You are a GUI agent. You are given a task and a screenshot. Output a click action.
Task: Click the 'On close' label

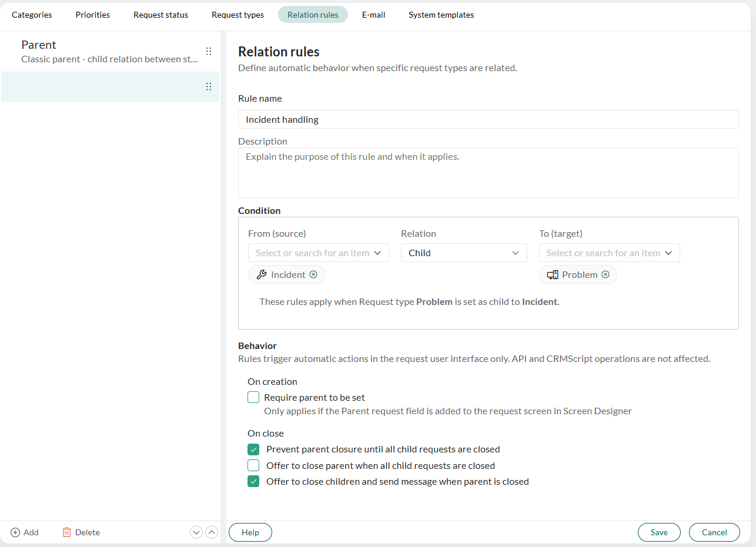coord(266,433)
